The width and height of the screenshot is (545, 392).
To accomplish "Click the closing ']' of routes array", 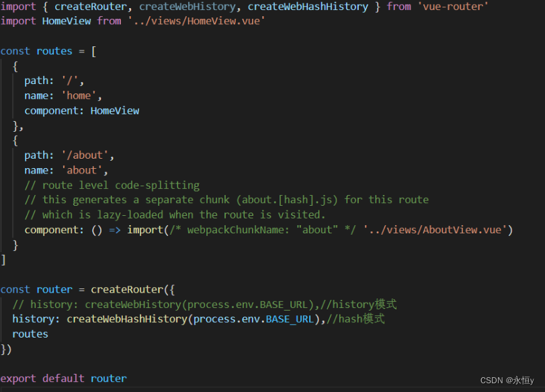I will [x=3, y=260].
